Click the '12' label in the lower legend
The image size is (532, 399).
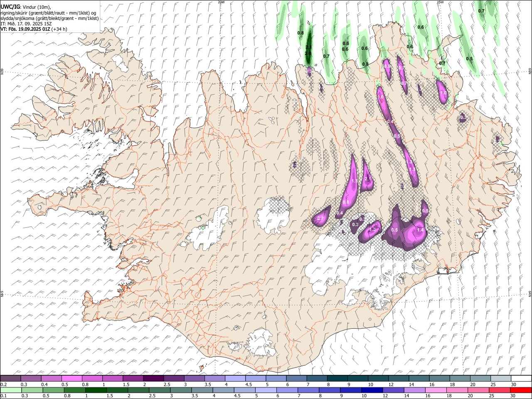pyautogui.click(x=385, y=396)
